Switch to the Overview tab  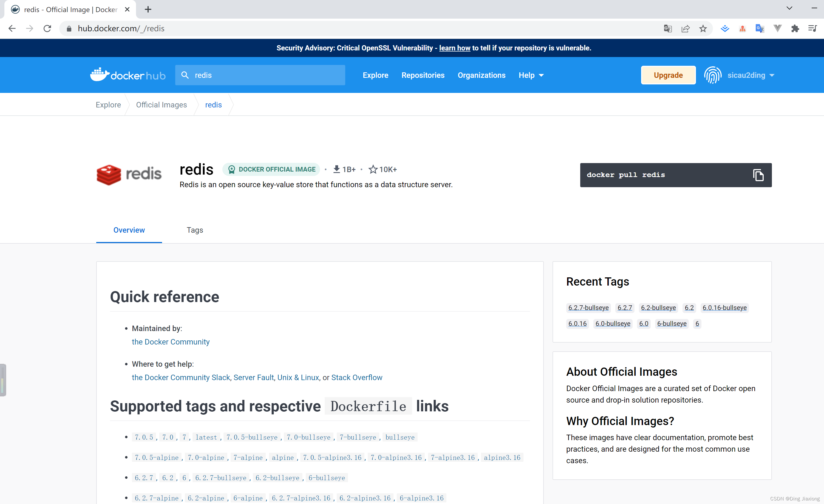pos(129,230)
